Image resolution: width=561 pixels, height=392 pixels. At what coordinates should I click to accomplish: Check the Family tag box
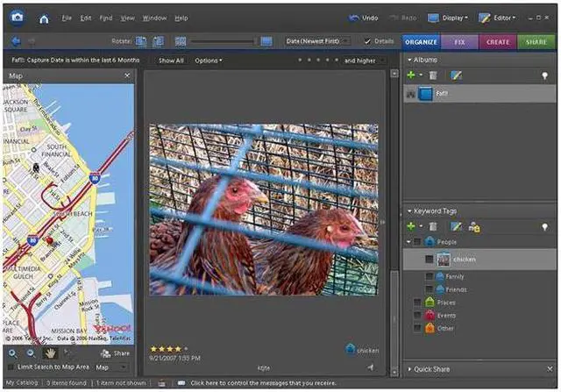[429, 276]
